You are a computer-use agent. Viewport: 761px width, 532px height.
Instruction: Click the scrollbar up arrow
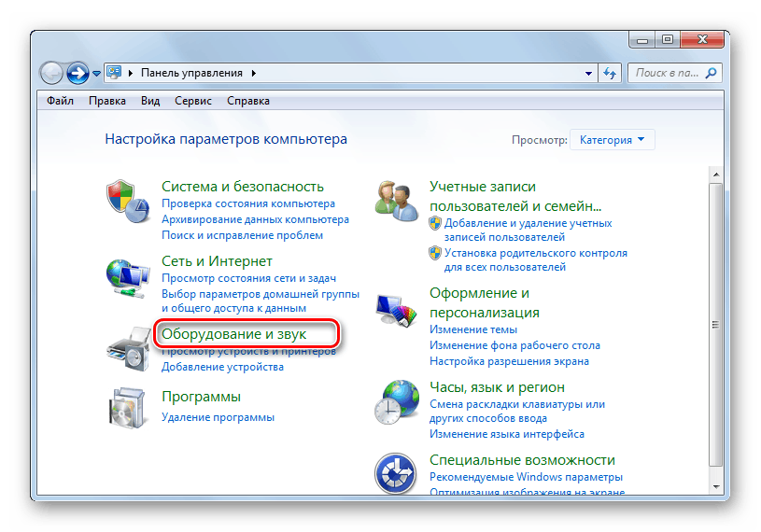coord(716,175)
